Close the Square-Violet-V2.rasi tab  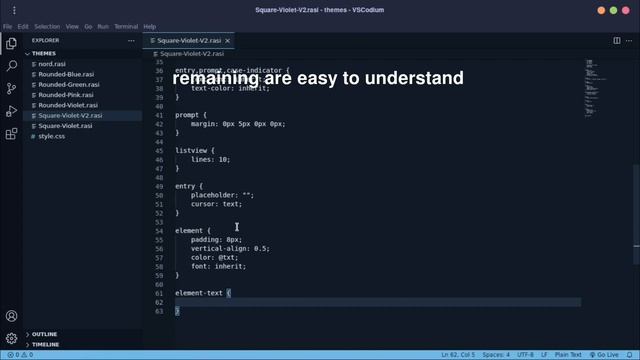point(227,40)
